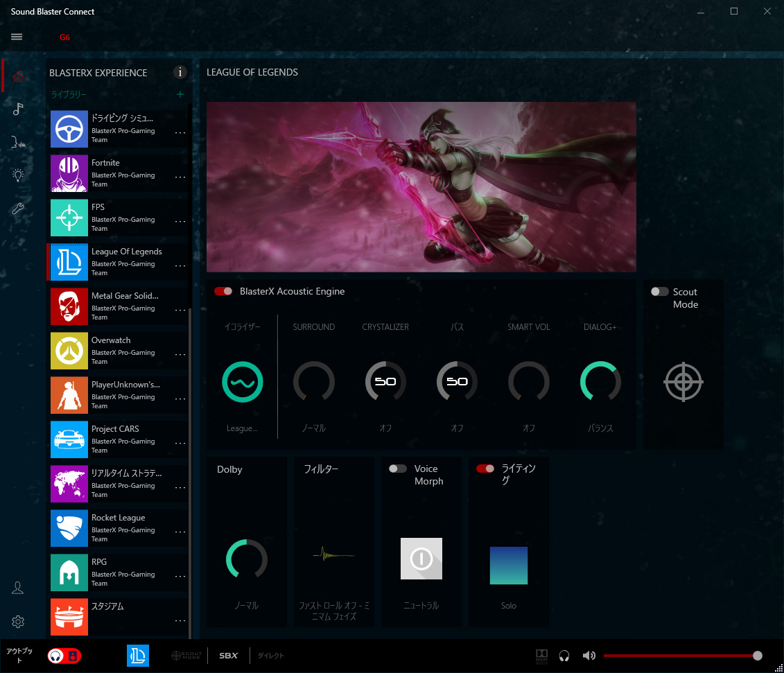Screen dimensions: 784x673
Task: Open options for Overwatch profile
Action: pos(180,354)
